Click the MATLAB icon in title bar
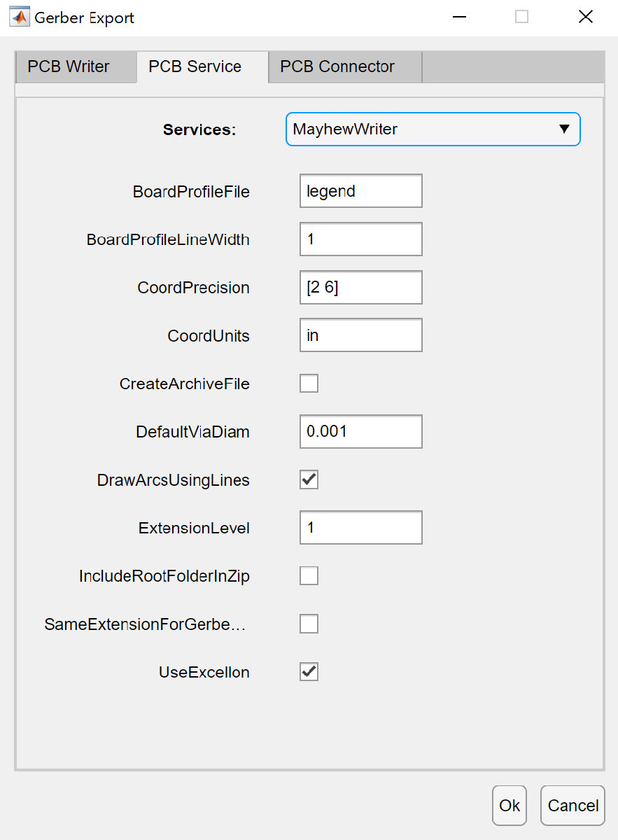This screenshot has width=618, height=840. point(19,17)
